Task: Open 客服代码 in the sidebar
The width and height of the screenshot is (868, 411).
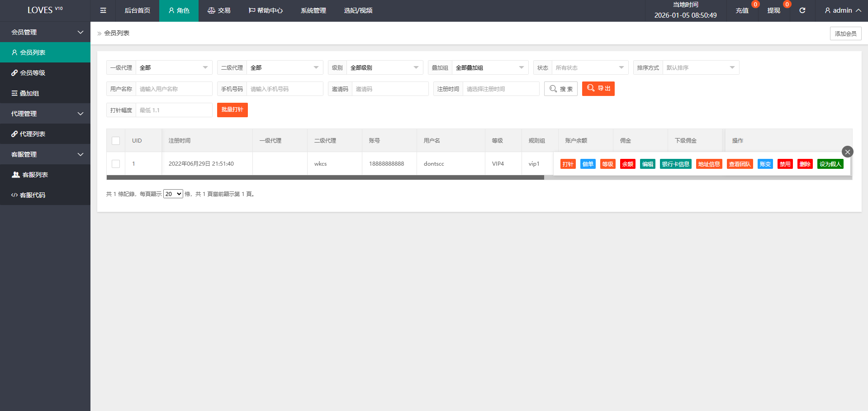Action: click(x=33, y=195)
